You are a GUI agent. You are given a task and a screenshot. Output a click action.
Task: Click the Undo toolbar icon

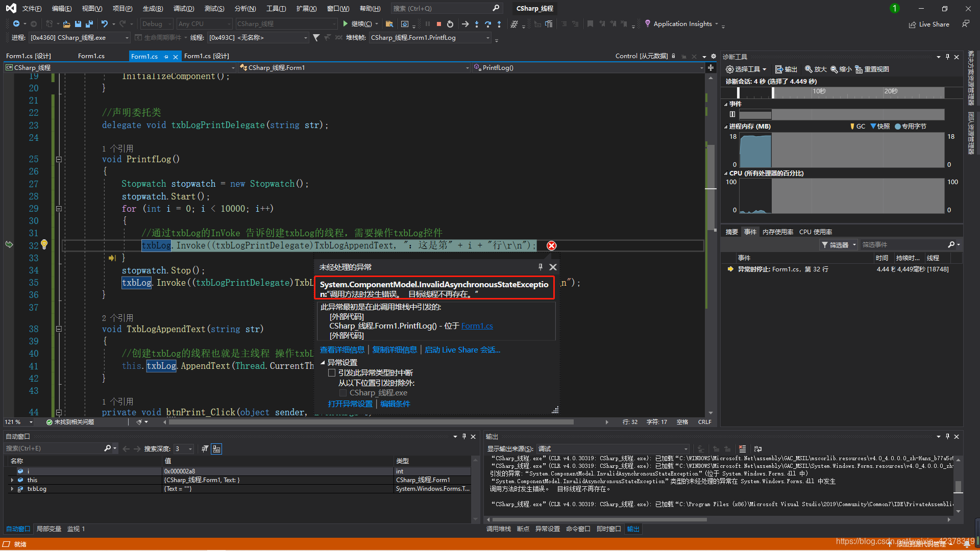[104, 24]
